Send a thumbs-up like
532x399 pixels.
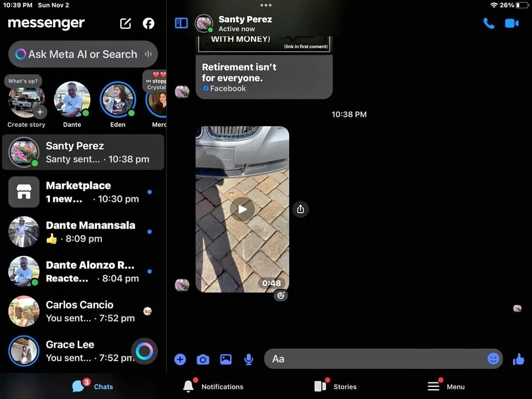(518, 359)
